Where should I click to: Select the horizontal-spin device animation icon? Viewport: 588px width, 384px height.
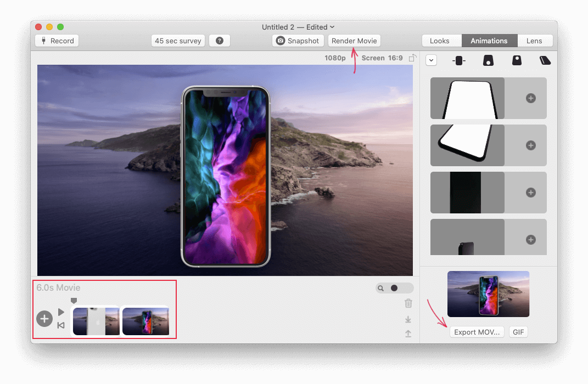(459, 60)
